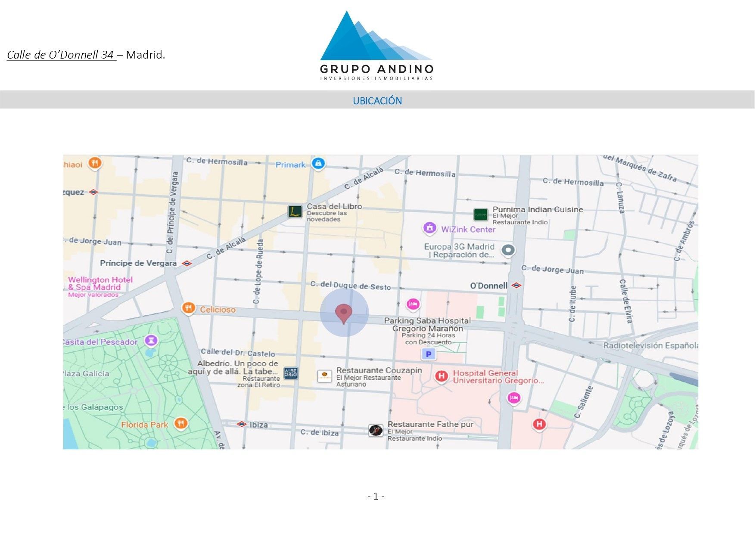Click the Casita del Pescador purple icon
756x534 pixels.
pos(151,341)
